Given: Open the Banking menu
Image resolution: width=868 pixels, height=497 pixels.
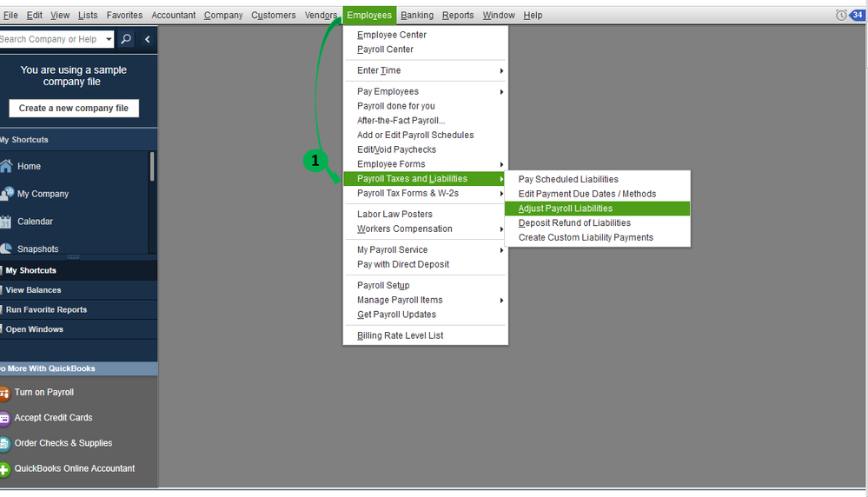Looking at the screenshot, I should [x=417, y=16].
